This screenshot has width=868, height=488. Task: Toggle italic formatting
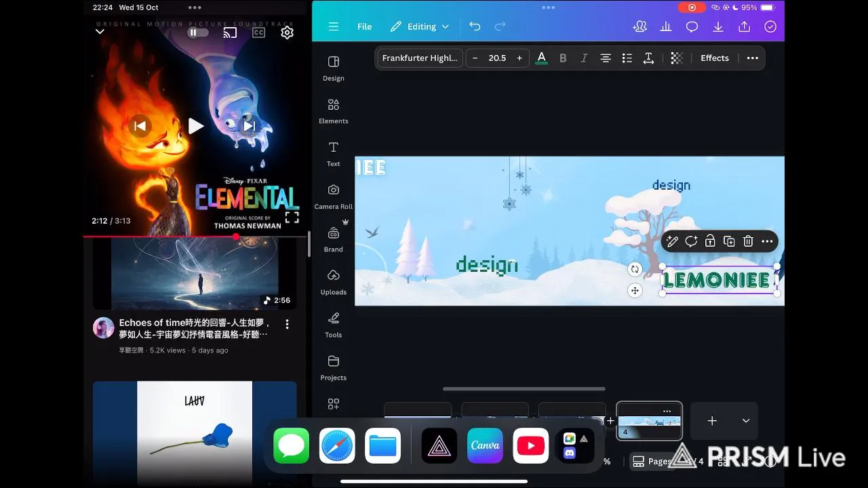[x=584, y=58]
